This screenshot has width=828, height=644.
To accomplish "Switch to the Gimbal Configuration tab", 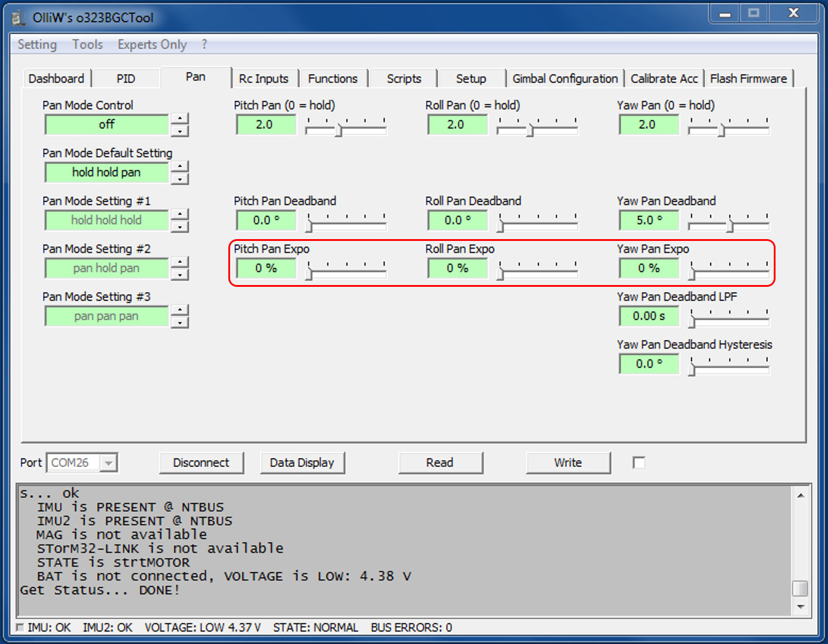I will 565,79.
